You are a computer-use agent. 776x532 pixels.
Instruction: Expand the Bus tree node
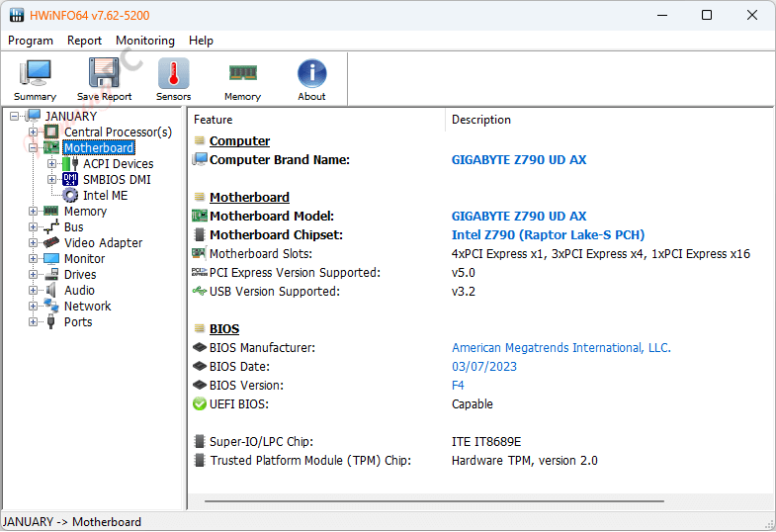pos(33,227)
